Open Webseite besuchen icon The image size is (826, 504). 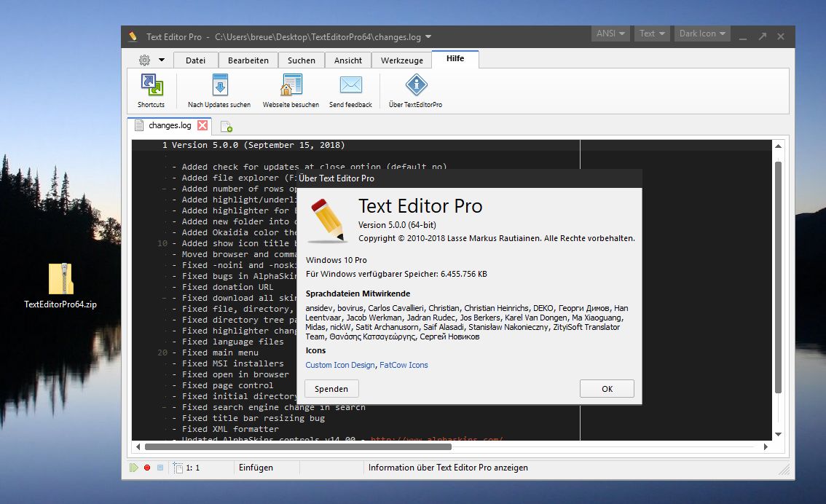(291, 84)
